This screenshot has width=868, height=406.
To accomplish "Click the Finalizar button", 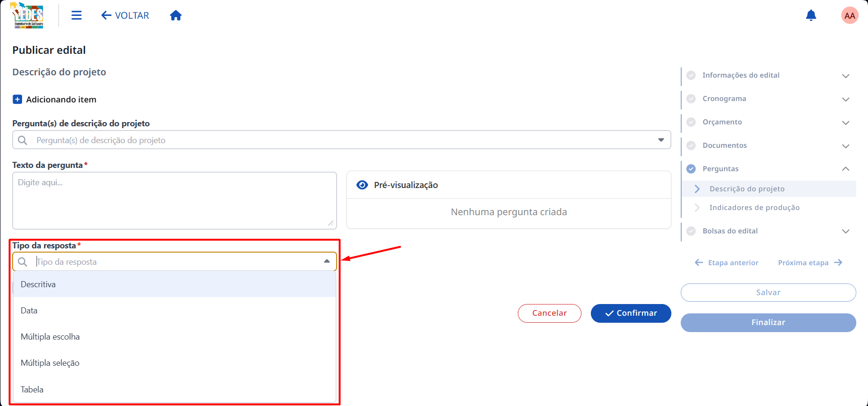I will (x=768, y=322).
